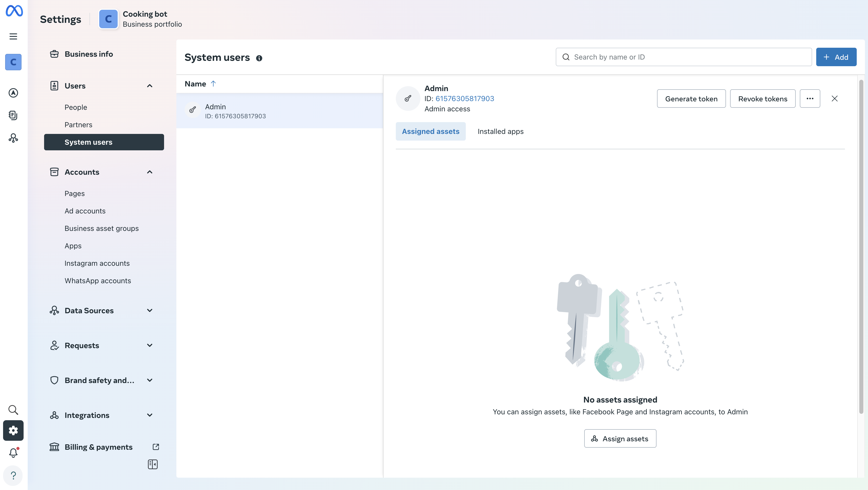Click the Search by name or ID field
The width and height of the screenshot is (868, 490).
pyautogui.click(x=684, y=57)
